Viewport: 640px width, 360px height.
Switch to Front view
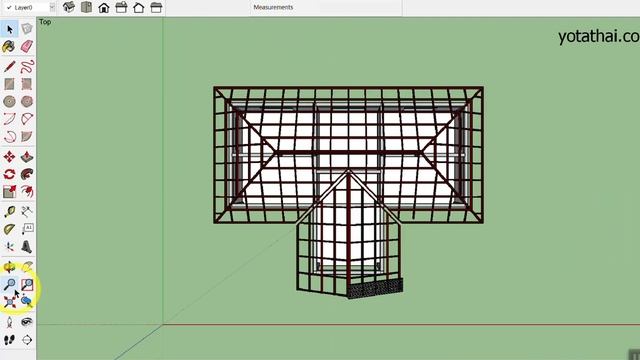[104, 7]
